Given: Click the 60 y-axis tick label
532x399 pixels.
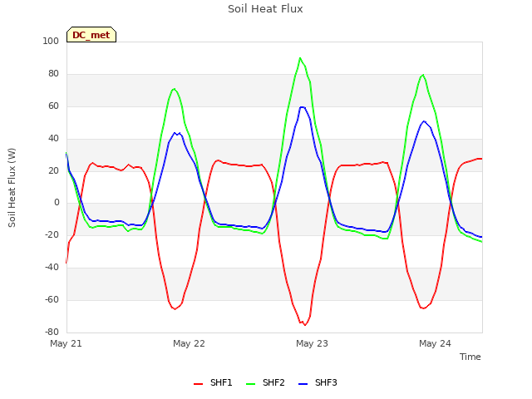Looking at the screenshot, I should point(53,106).
